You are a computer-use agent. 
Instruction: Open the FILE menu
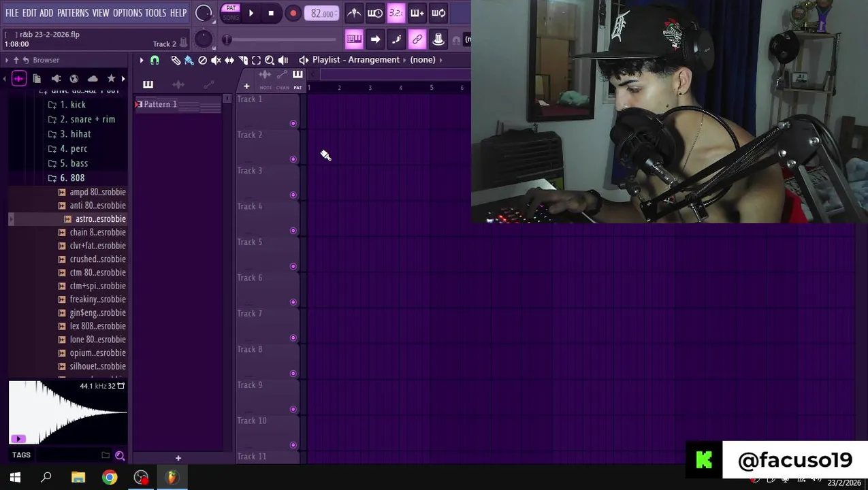[x=12, y=13]
